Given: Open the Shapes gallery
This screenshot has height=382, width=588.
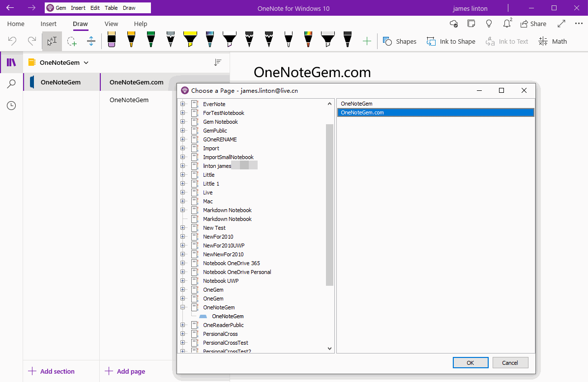Looking at the screenshot, I should click(x=399, y=41).
